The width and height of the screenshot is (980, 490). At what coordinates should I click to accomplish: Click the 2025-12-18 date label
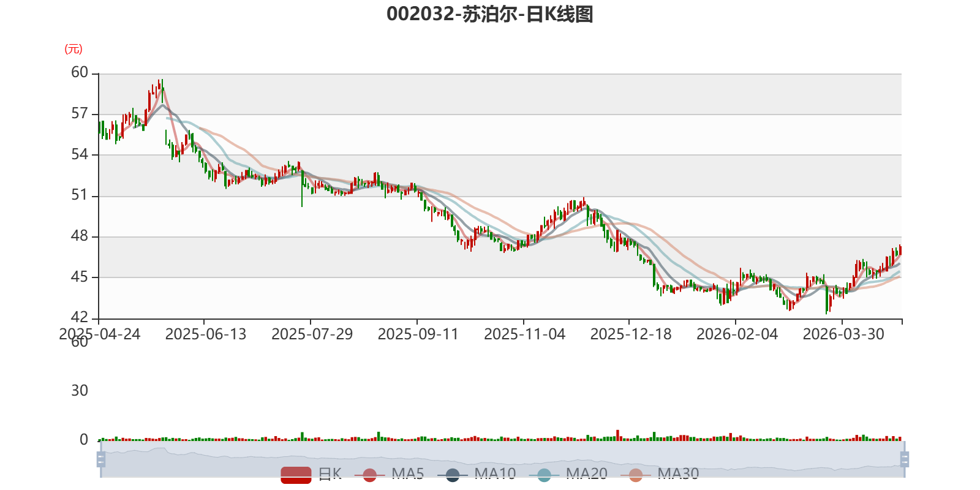631,334
